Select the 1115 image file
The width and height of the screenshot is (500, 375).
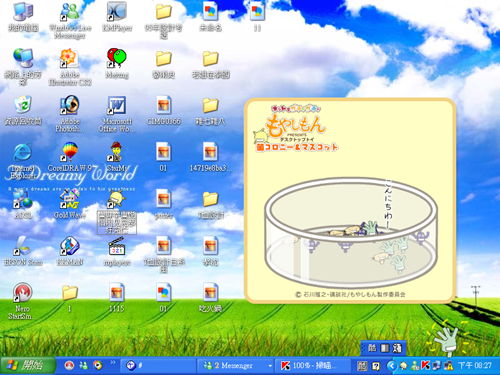(x=117, y=297)
